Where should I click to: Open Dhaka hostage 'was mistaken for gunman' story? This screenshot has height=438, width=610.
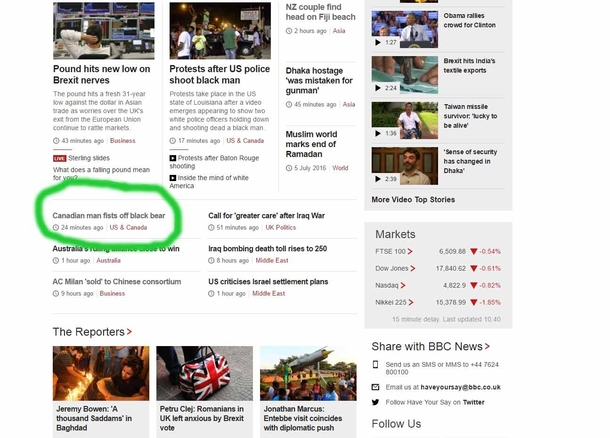pos(319,81)
